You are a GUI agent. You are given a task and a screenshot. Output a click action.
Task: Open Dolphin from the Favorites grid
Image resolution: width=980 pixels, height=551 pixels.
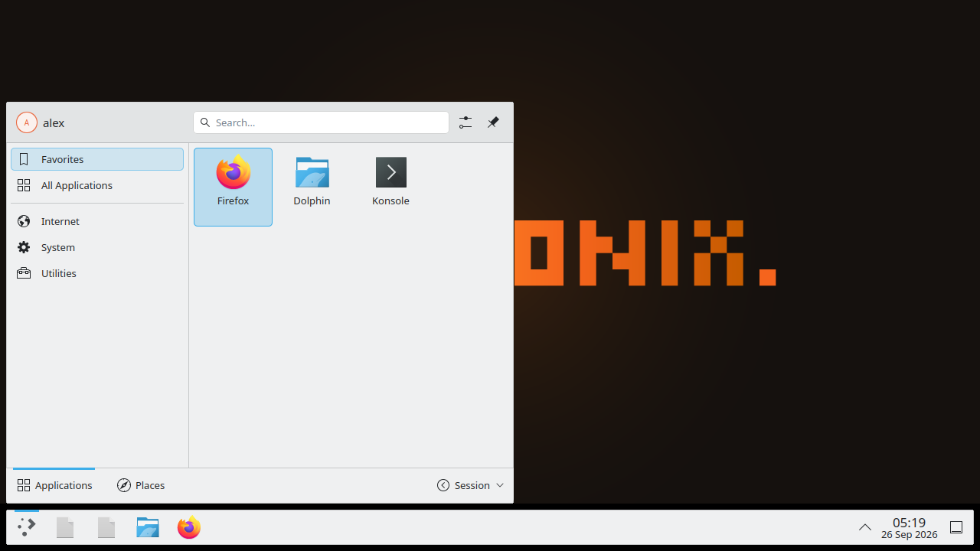click(x=312, y=187)
